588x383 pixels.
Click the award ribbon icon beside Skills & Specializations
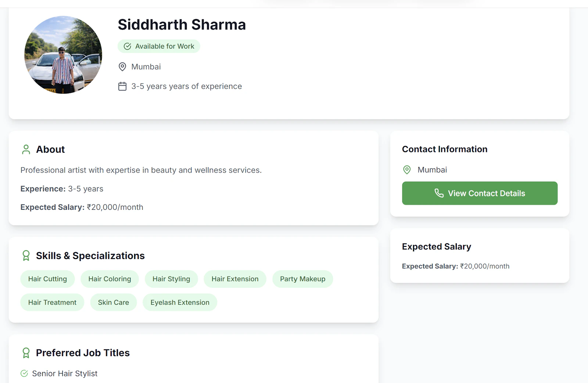pos(26,256)
